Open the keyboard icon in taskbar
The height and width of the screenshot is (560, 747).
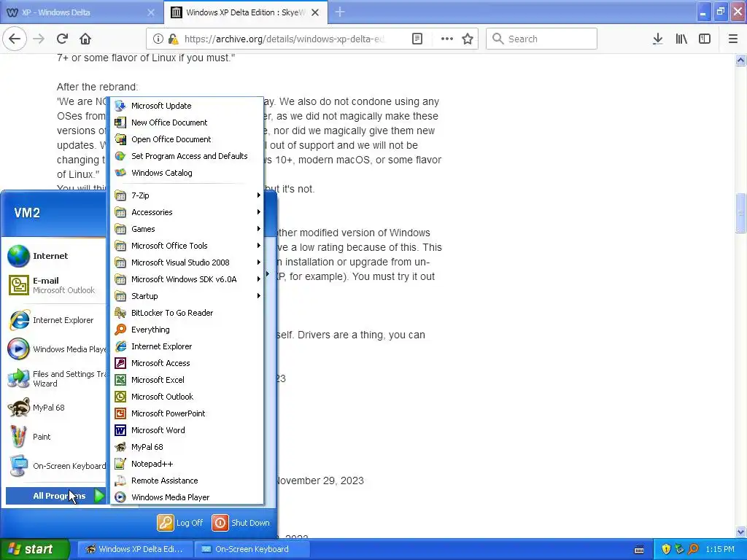639,550
